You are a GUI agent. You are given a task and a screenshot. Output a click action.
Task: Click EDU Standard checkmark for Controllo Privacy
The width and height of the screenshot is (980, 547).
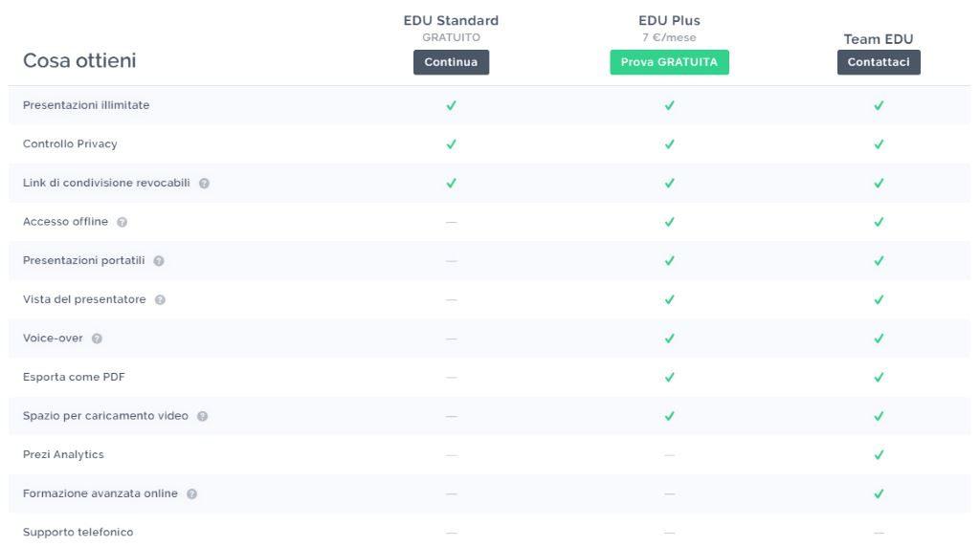(x=452, y=144)
